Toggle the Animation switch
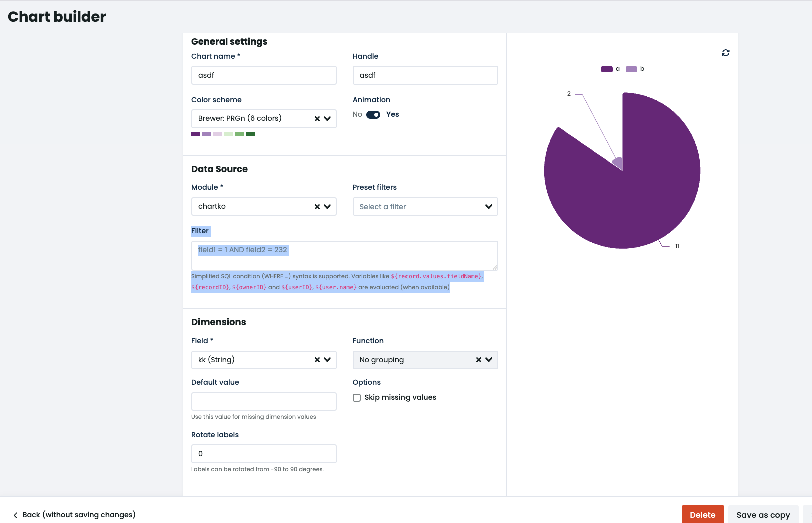The width and height of the screenshot is (812, 523). click(x=373, y=115)
